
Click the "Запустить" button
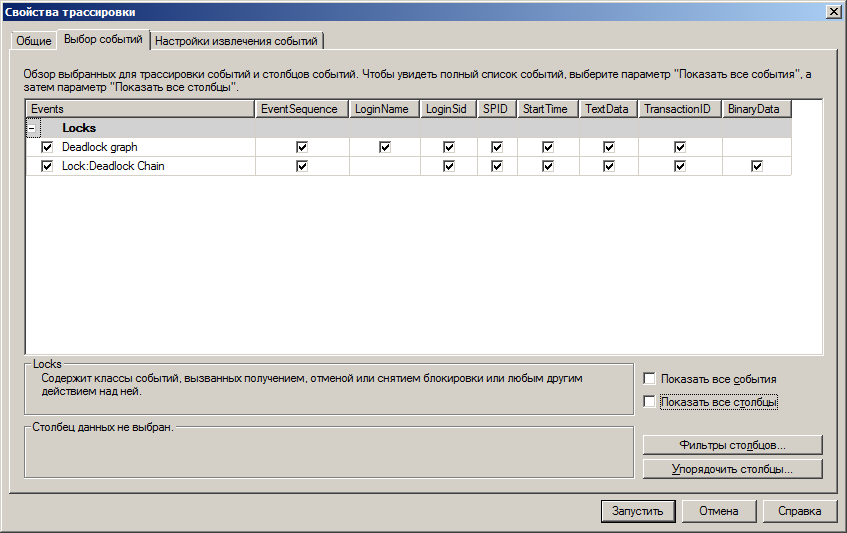coord(637,511)
